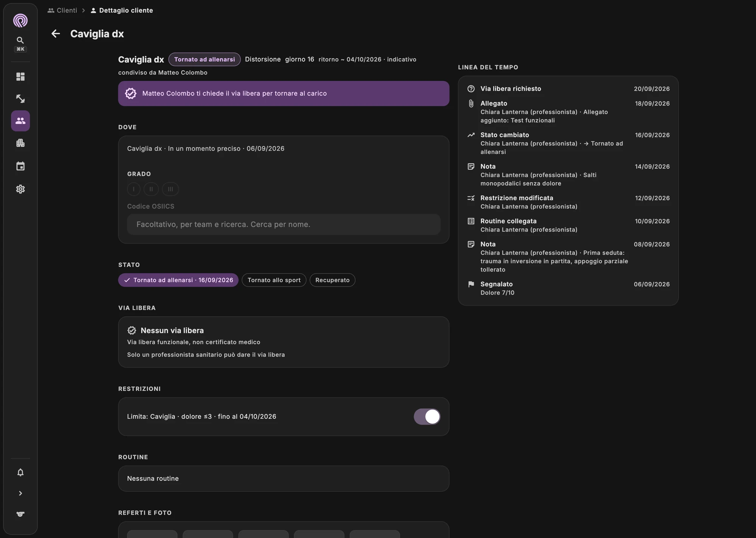The height and width of the screenshot is (538, 756).
Task: Toggle the Caviglia restriction switch
Action: (427, 417)
